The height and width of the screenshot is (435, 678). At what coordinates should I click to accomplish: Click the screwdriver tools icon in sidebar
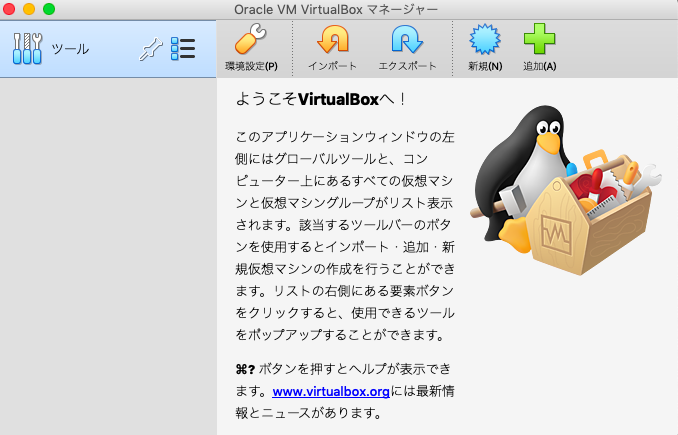(x=27, y=48)
